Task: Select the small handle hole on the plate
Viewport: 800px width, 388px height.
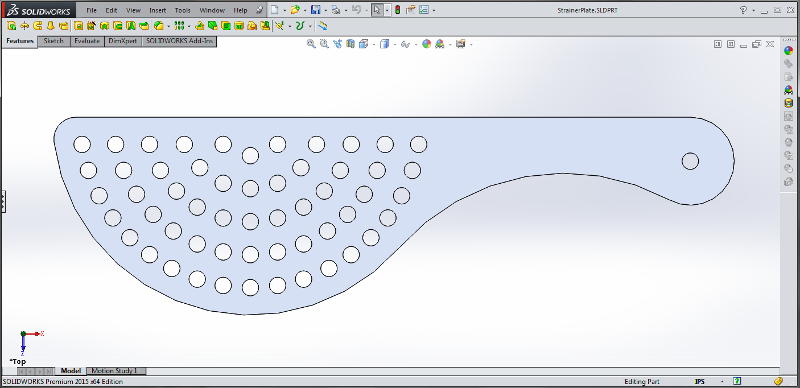Action: (x=690, y=161)
